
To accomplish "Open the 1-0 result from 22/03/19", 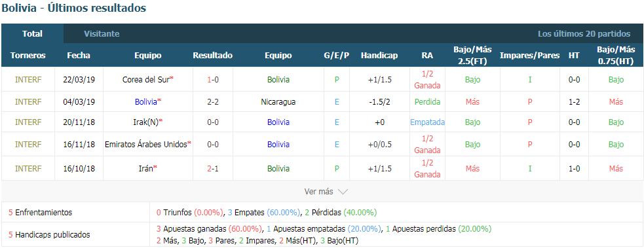I will click(213, 80).
